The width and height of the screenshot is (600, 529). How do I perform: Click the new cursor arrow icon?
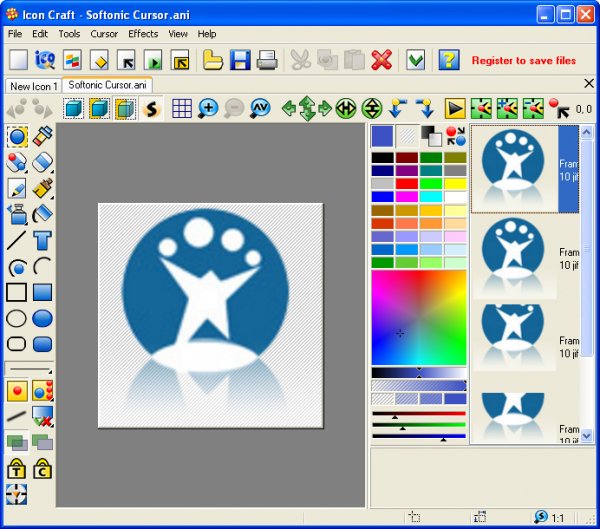click(x=126, y=60)
